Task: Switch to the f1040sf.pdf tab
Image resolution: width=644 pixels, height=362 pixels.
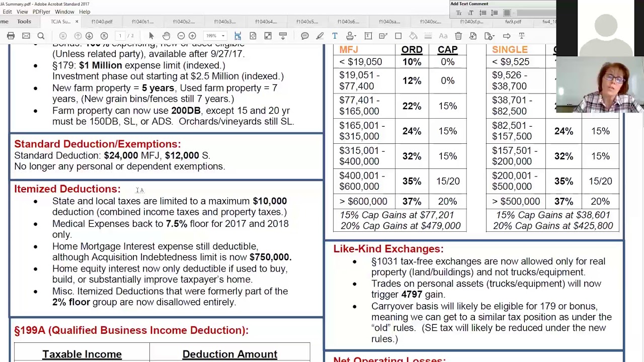Action: 471,22
